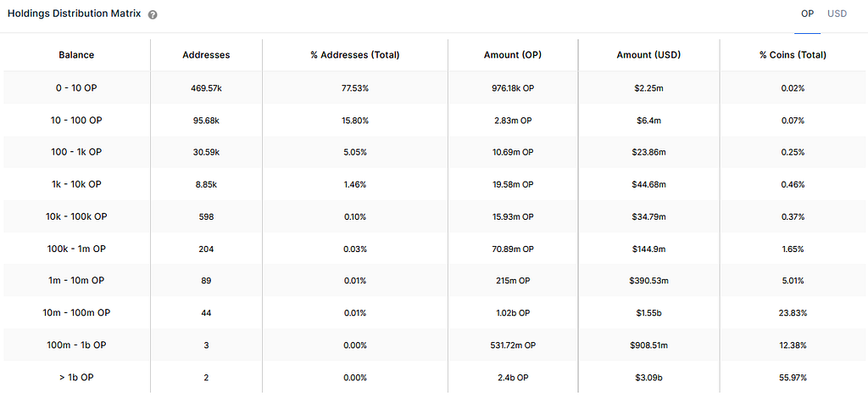Click the % Coins (Total) header
This screenshot has width=868, height=398.
(x=793, y=55)
